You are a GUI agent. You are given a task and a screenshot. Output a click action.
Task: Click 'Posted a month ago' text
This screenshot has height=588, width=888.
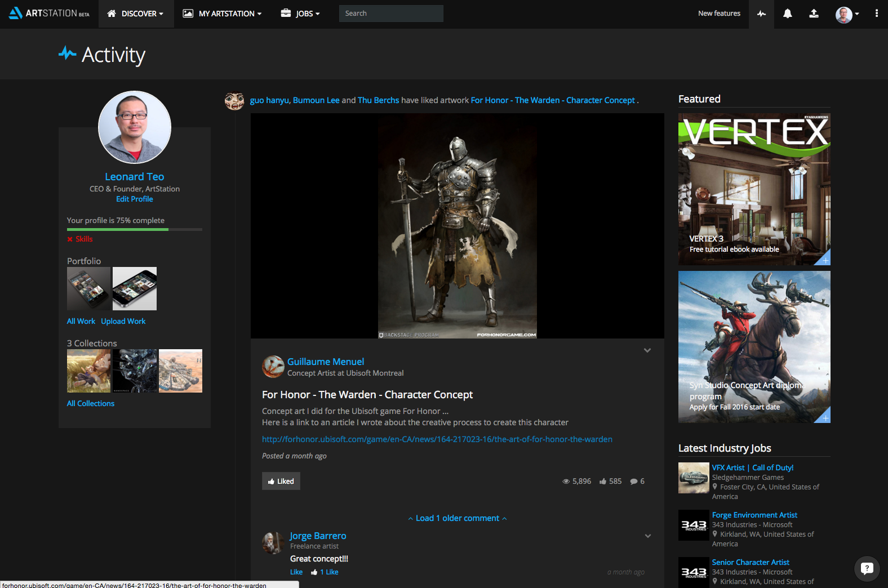pyautogui.click(x=294, y=456)
